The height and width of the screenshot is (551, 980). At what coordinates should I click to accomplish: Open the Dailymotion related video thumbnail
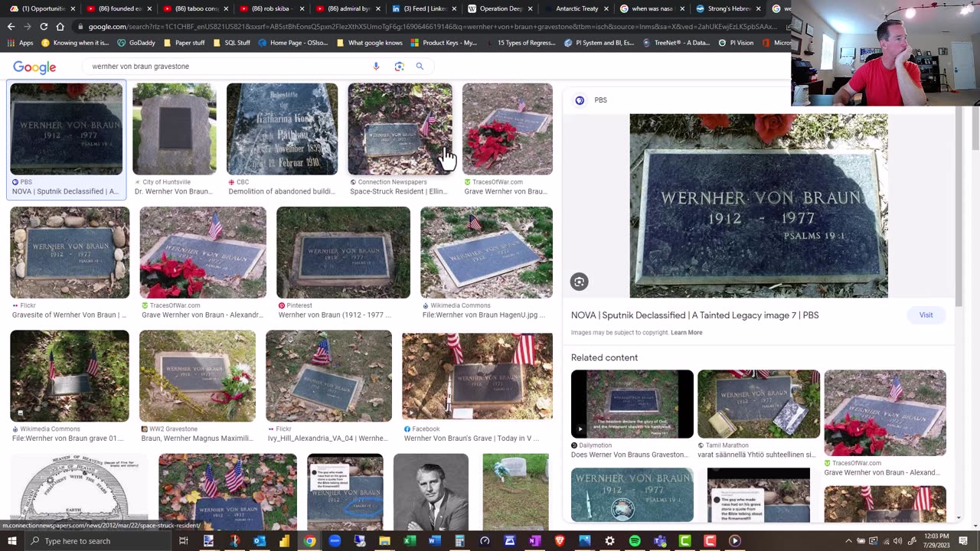tap(632, 404)
